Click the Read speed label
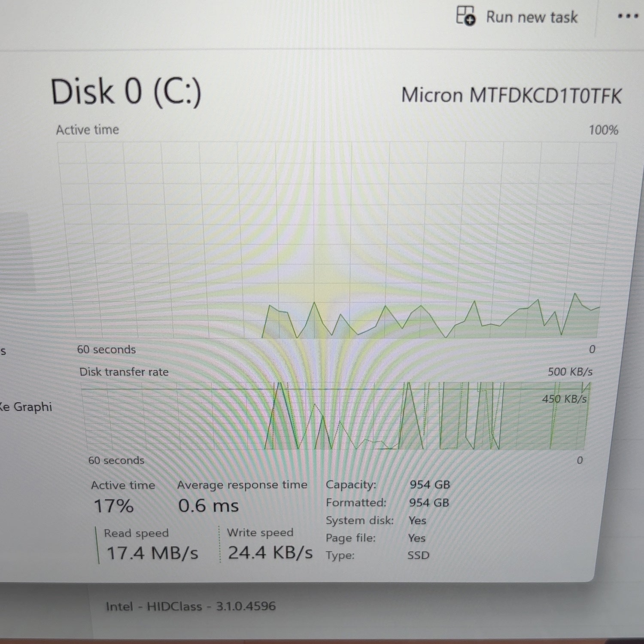This screenshot has height=644, width=644. tap(136, 533)
